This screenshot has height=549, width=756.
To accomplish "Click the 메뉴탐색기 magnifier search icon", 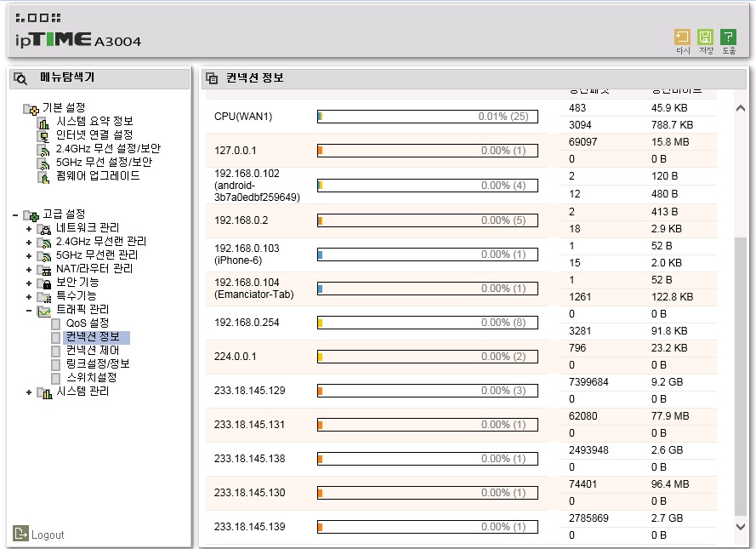I will point(20,78).
